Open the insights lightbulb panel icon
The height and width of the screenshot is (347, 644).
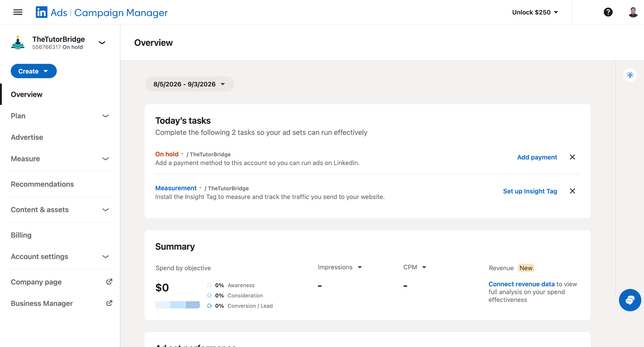630,75
